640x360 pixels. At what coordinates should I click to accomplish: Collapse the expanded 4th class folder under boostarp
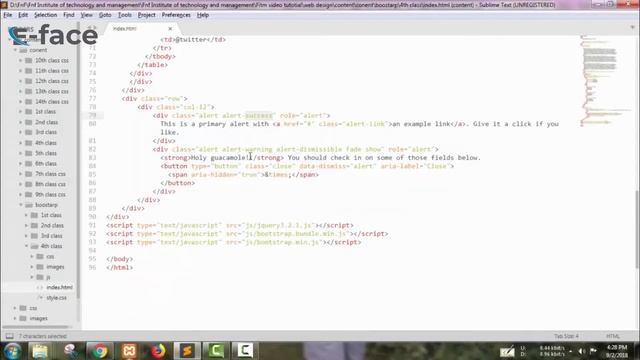click(x=27, y=246)
